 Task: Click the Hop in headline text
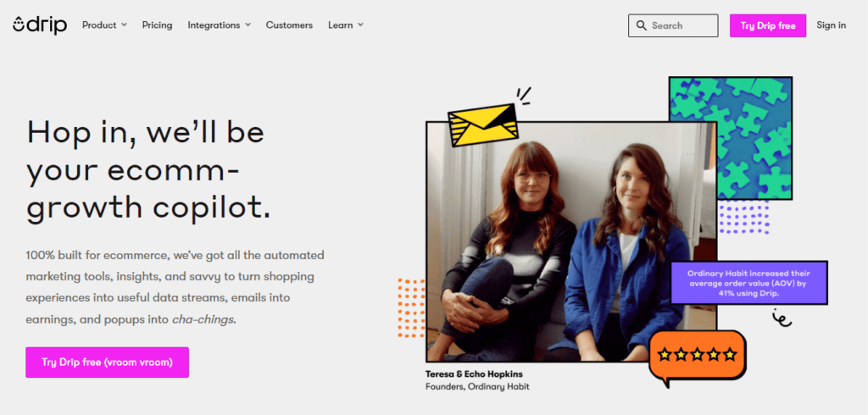point(149,170)
